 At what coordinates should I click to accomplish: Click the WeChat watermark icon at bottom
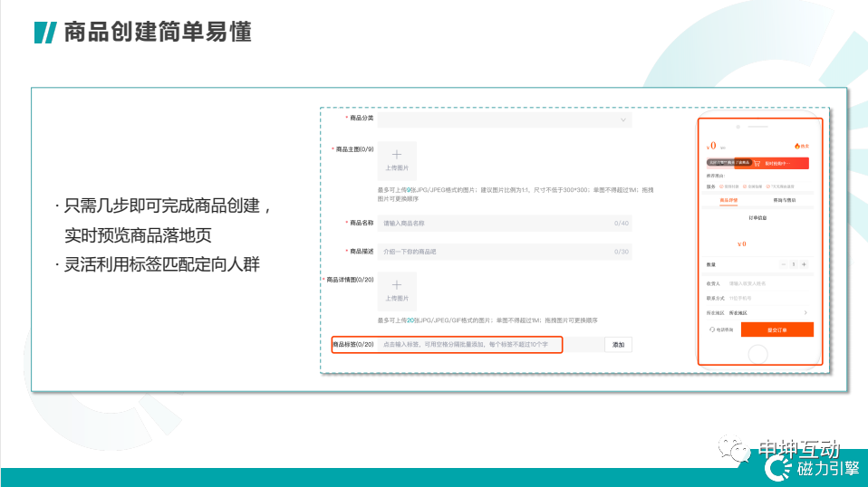pyautogui.click(x=735, y=448)
